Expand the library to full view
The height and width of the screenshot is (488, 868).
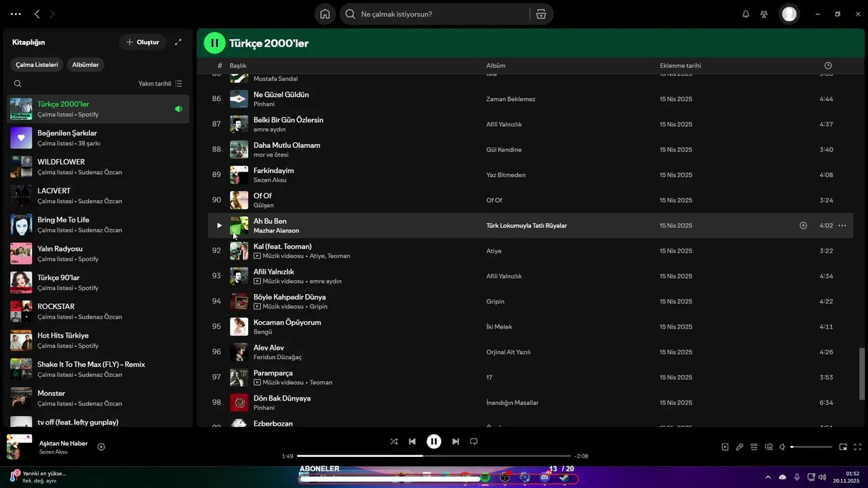click(x=178, y=42)
